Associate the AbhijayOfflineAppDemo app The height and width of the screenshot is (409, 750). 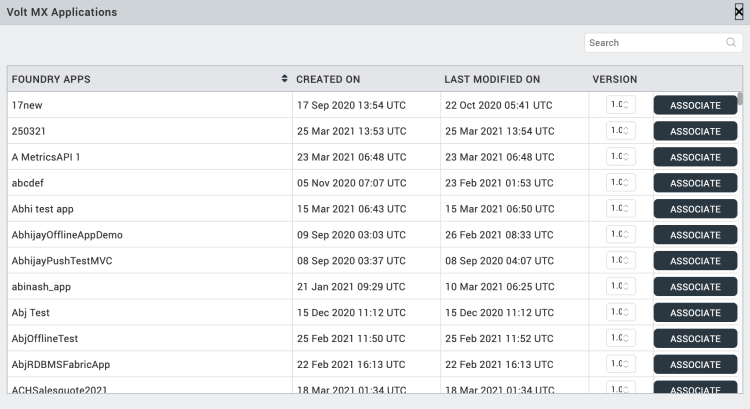695,235
